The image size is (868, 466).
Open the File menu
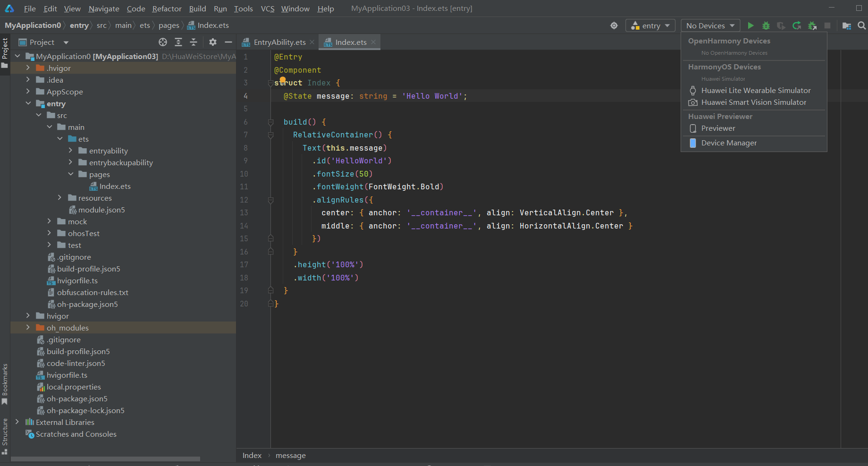(30, 8)
